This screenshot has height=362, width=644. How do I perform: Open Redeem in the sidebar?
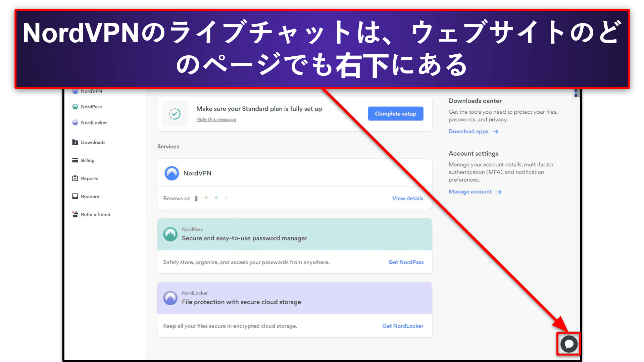(x=90, y=196)
